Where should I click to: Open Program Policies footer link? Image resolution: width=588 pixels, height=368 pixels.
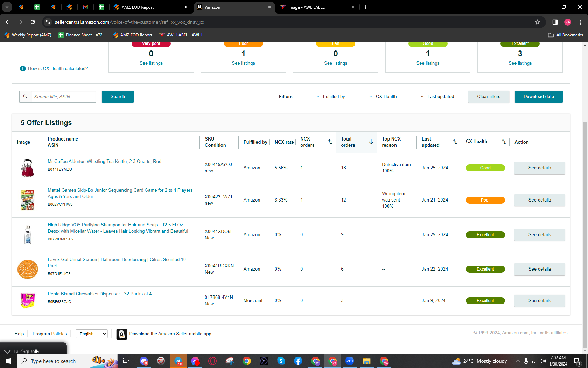[x=50, y=334]
